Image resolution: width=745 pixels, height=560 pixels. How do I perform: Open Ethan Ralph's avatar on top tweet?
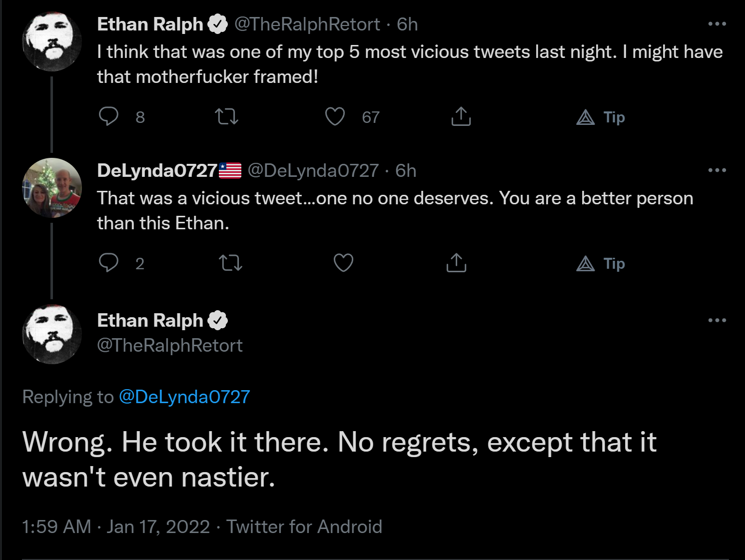(x=52, y=41)
